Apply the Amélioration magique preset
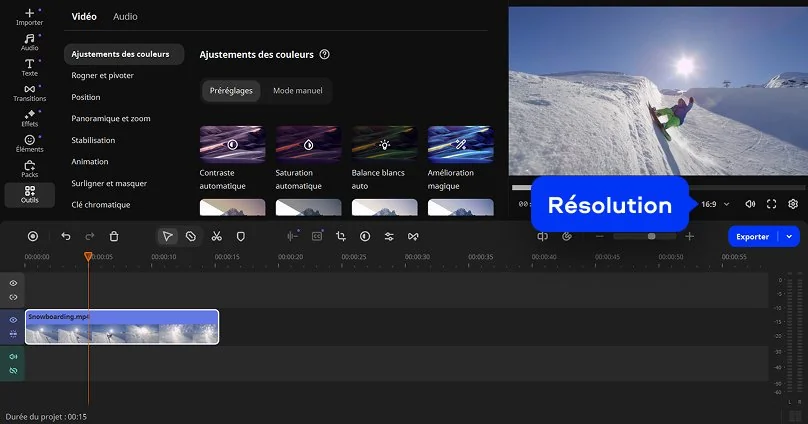The width and height of the screenshot is (808, 424). pos(461,144)
